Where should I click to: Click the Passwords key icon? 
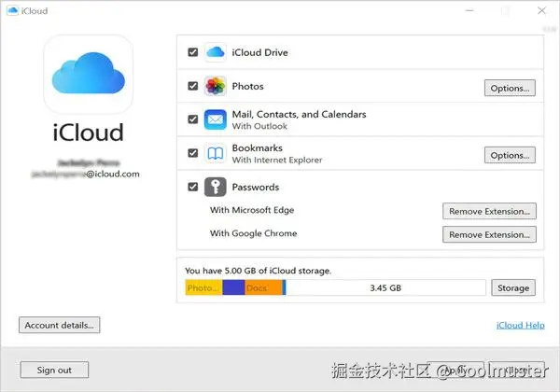point(216,187)
